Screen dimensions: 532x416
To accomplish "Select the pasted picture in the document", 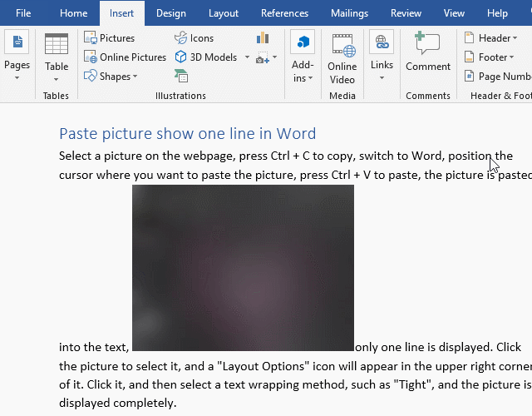I will point(243,268).
